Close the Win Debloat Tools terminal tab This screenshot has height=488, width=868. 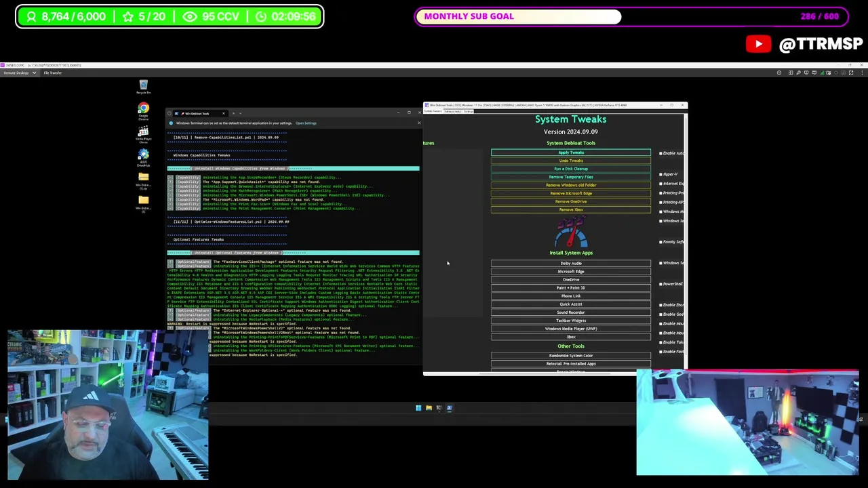tap(224, 113)
